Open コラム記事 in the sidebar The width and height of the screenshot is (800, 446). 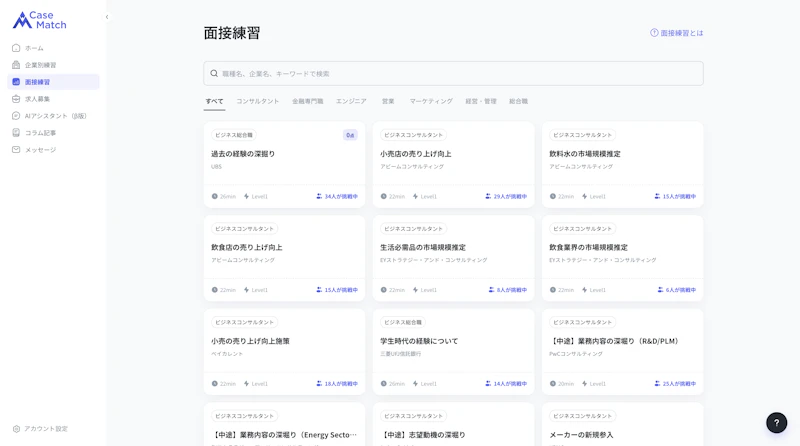[x=53, y=133]
